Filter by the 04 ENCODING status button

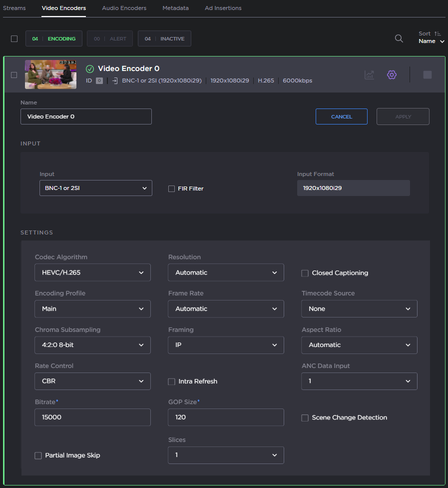53,38
